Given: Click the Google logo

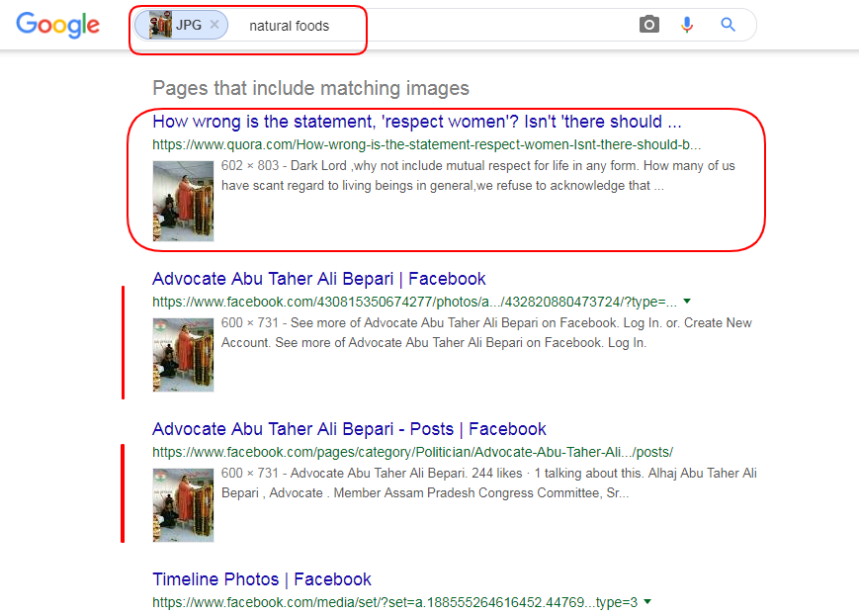Looking at the screenshot, I should [58, 25].
